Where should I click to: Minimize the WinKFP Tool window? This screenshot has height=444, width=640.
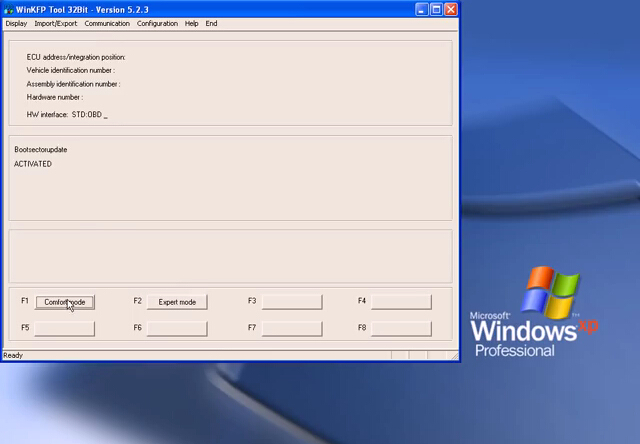click(421, 9)
